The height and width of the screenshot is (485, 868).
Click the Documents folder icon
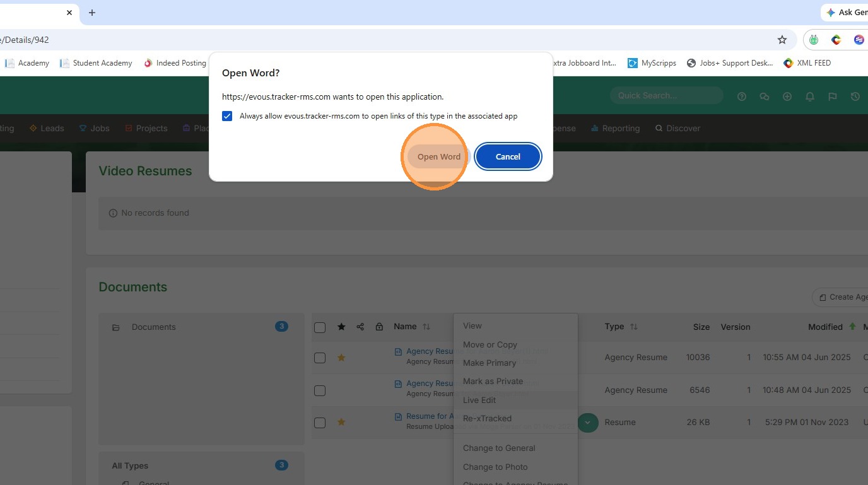click(x=116, y=327)
